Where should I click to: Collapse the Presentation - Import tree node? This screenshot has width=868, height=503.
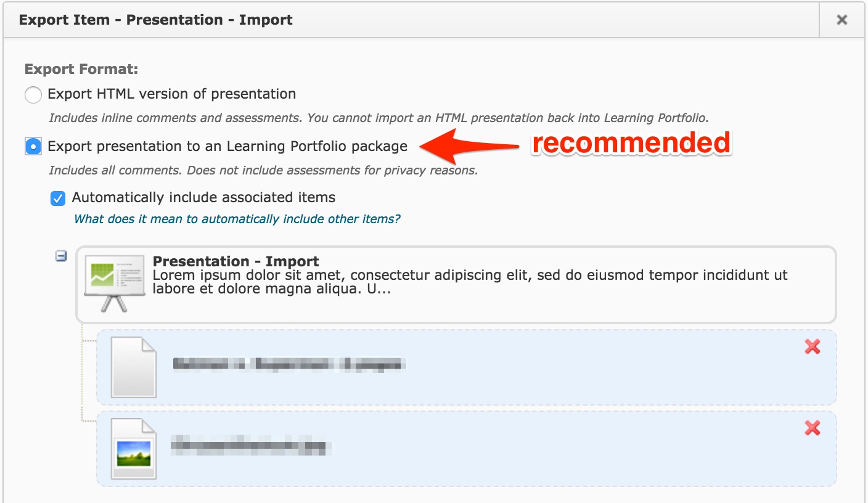(61, 256)
